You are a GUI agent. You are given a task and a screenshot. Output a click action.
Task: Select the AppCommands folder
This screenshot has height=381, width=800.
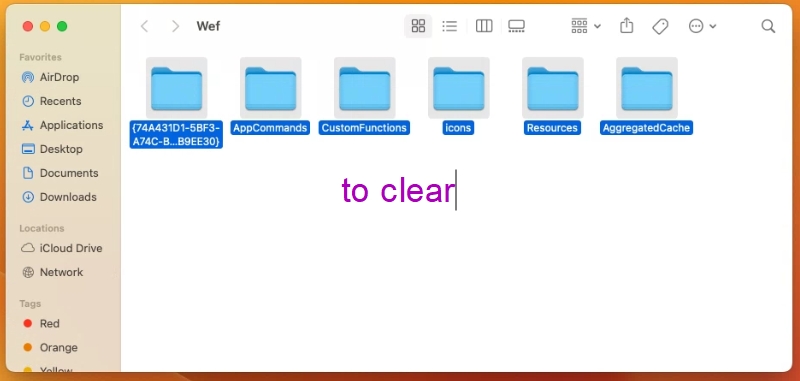[x=270, y=96]
